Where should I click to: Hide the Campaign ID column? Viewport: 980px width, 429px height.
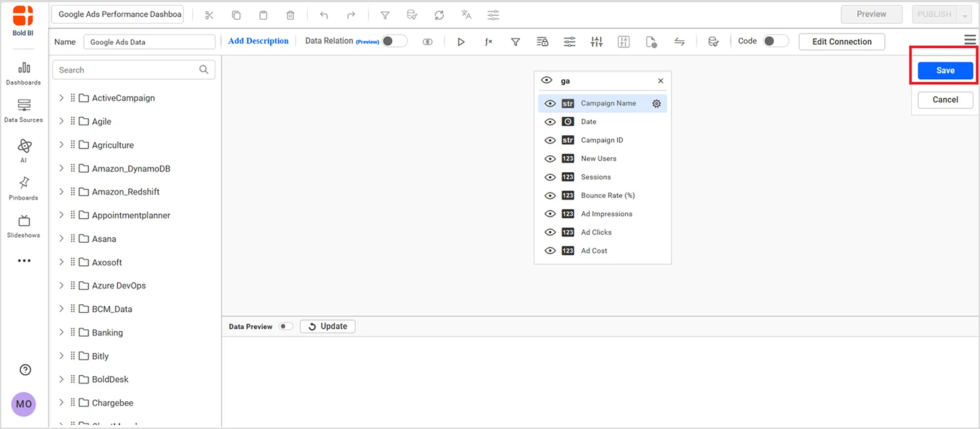pos(549,141)
